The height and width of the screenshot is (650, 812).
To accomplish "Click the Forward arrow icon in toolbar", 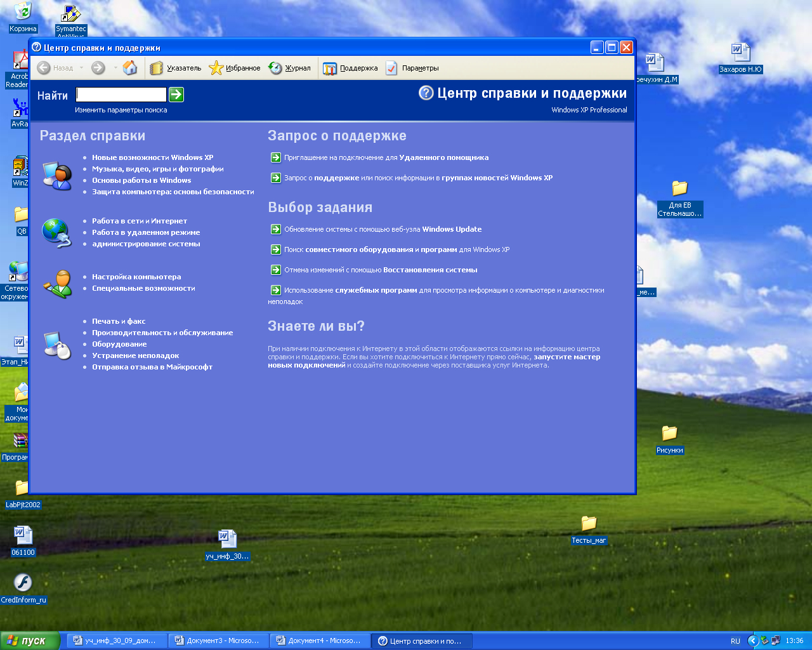I will click(98, 68).
